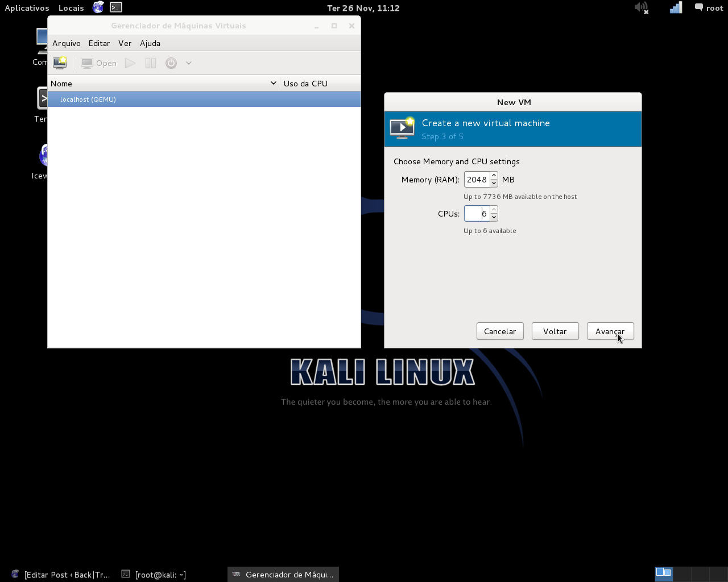Open the Aplicativos menu in top panel
The image size is (728, 582).
(x=27, y=8)
